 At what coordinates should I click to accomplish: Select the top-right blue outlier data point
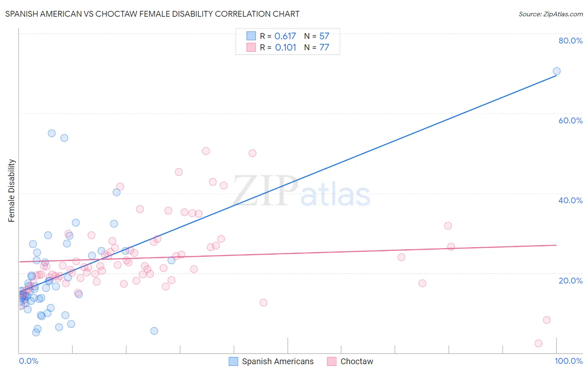557,71
